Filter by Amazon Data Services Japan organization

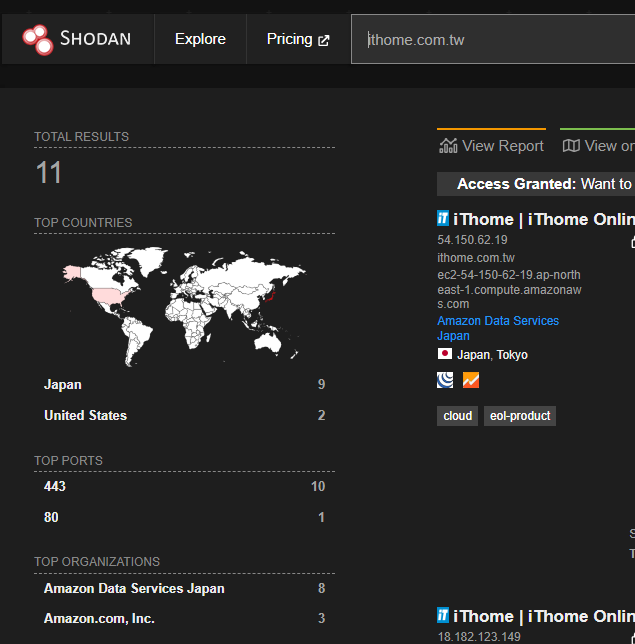click(x=184, y=588)
